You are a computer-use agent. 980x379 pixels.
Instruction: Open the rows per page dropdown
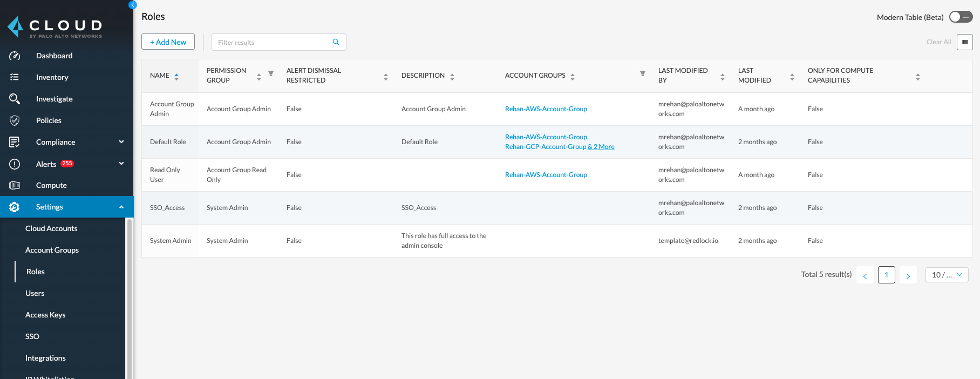point(947,275)
